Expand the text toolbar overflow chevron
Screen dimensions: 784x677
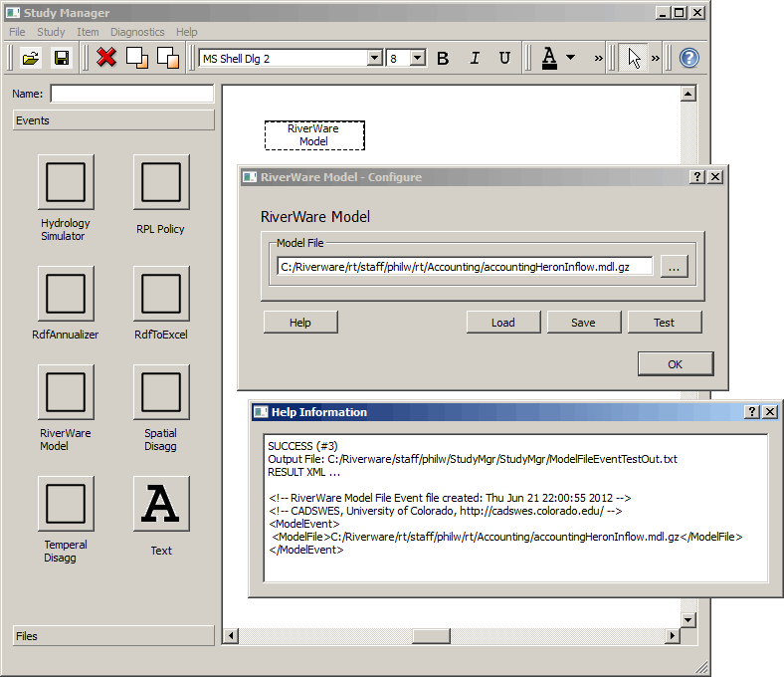(599, 59)
